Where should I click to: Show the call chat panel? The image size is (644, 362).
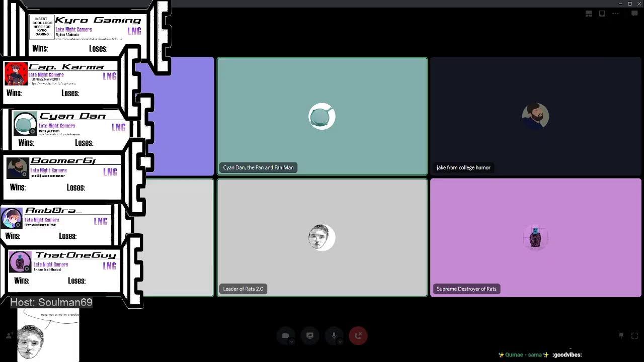[634, 14]
